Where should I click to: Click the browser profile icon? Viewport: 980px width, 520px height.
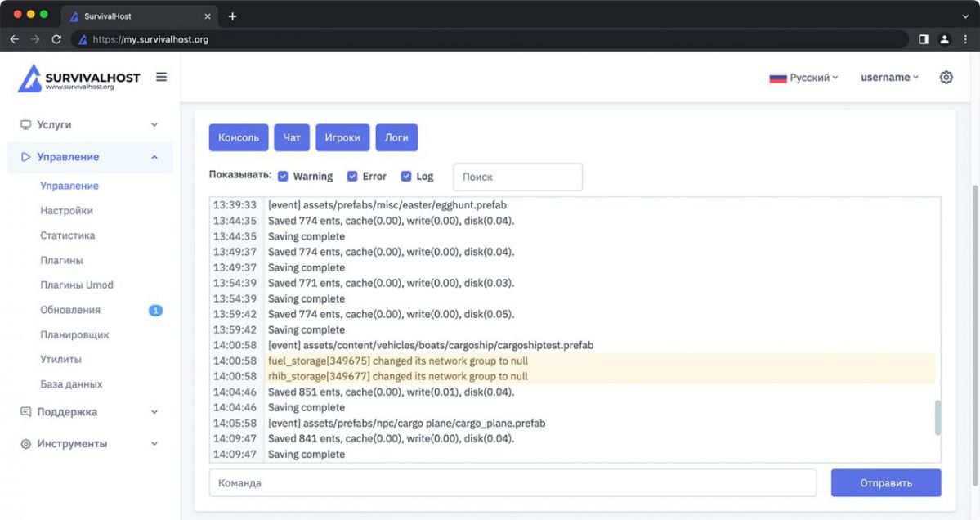point(944,39)
